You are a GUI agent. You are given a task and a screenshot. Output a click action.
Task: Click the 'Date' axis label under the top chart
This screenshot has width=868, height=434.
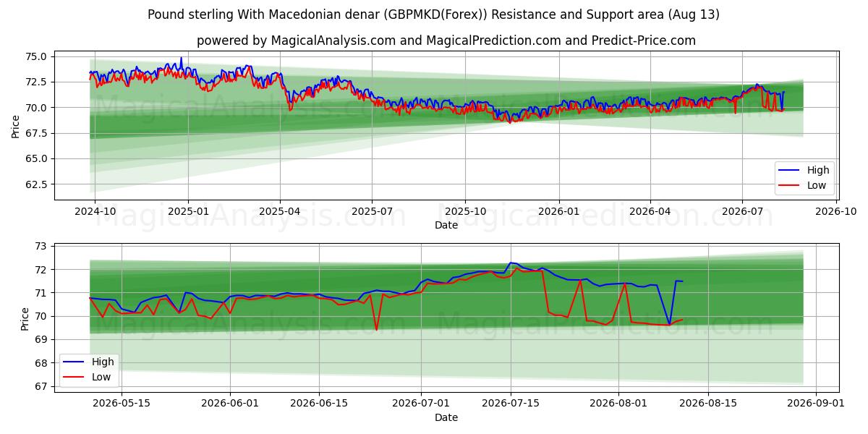pos(446,226)
